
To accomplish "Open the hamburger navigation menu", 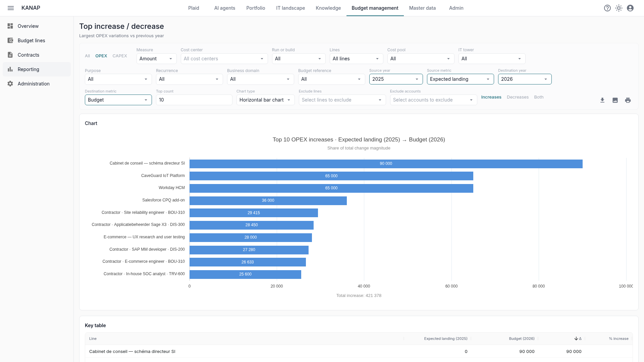I will (11, 8).
